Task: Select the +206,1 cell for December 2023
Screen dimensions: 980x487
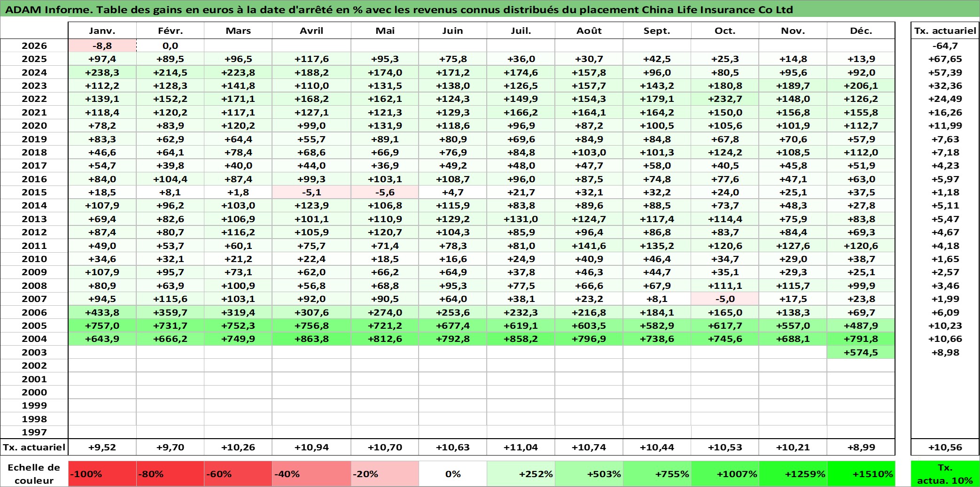Action: tap(861, 85)
